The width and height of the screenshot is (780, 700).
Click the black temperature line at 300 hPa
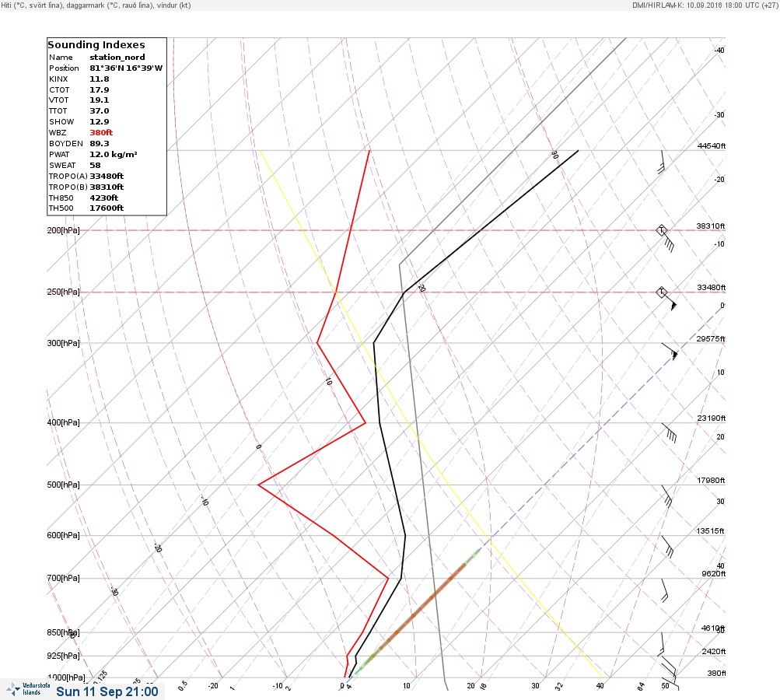(374, 343)
